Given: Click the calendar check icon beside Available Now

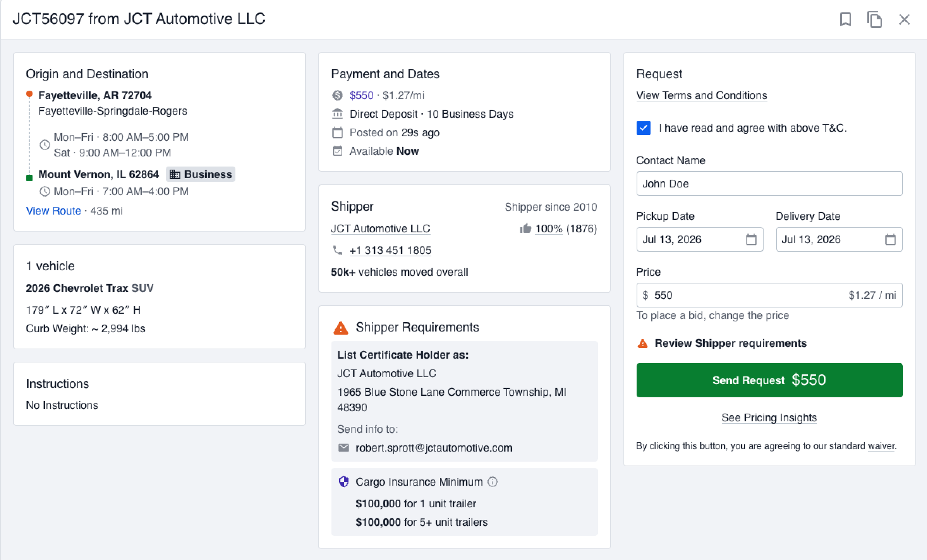Looking at the screenshot, I should pos(338,151).
